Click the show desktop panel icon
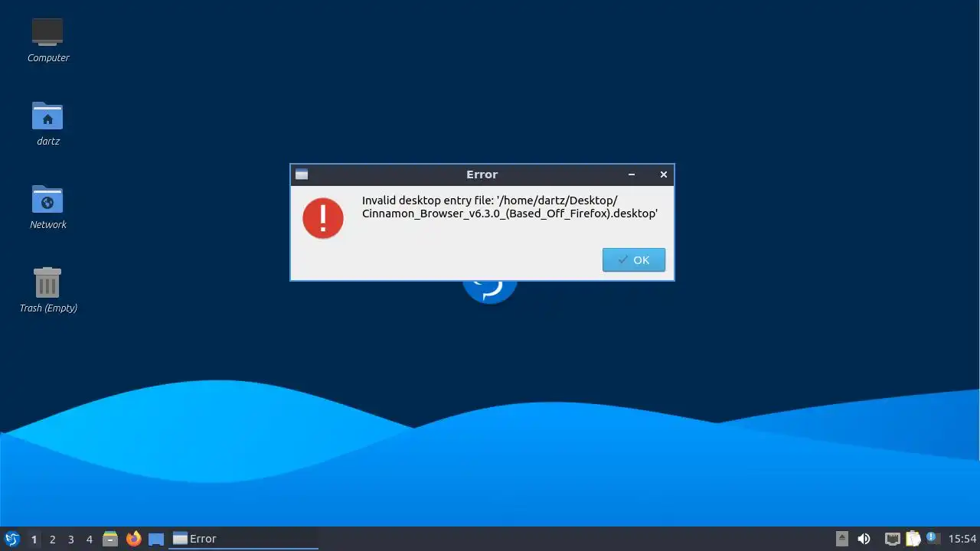The width and height of the screenshot is (980, 551). [x=156, y=539]
